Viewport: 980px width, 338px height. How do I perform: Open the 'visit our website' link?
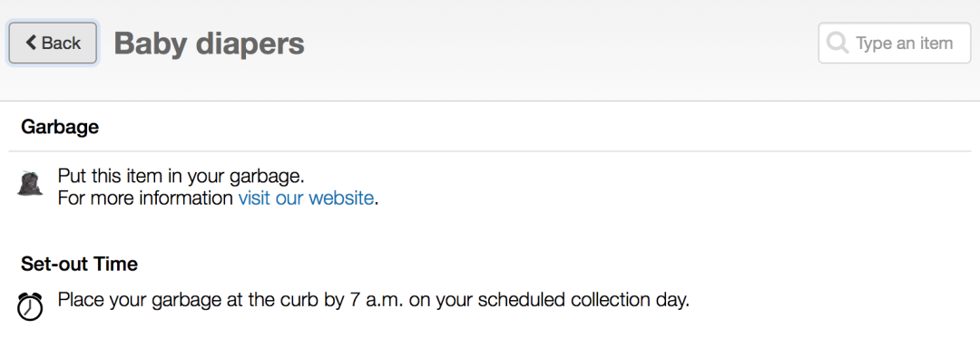(x=307, y=198)
